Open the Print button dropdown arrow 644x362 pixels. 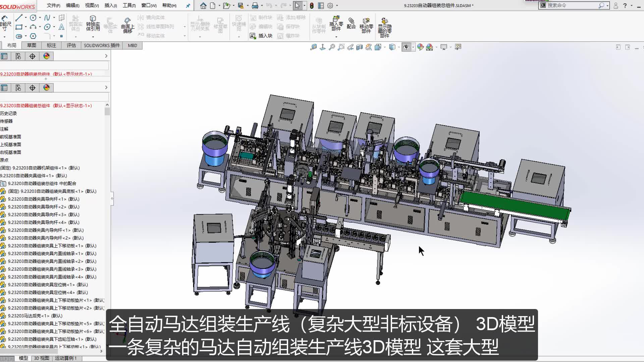click(x=262, y=6)
